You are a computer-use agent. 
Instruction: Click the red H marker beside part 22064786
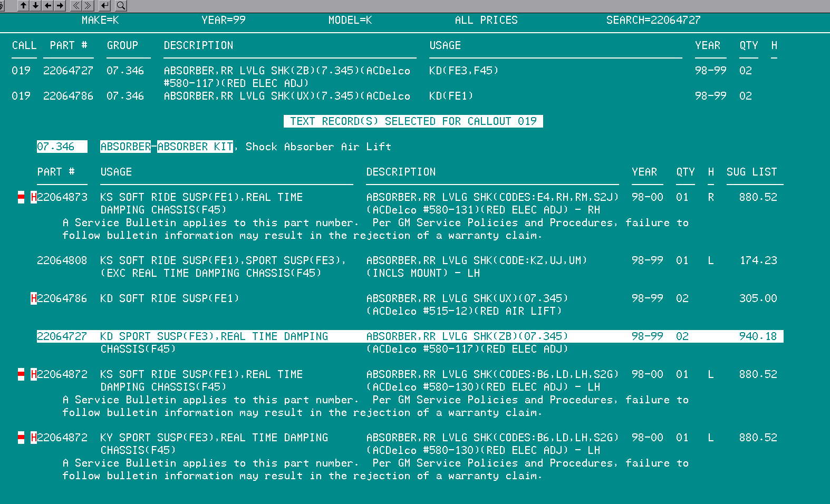coord(34,299)
